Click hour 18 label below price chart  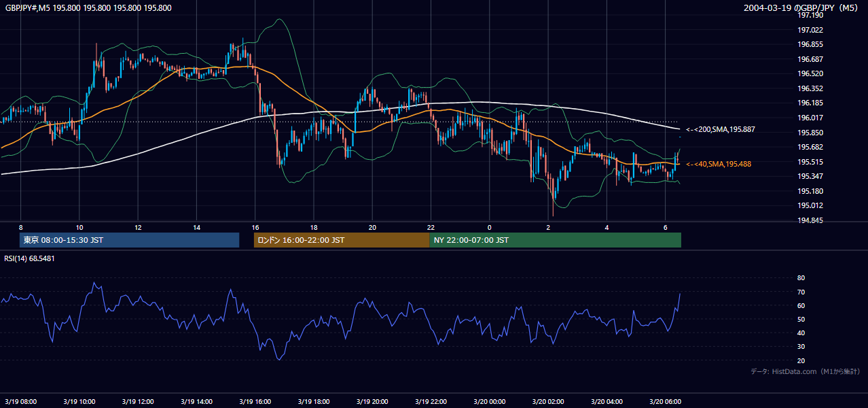coord(314,226)
